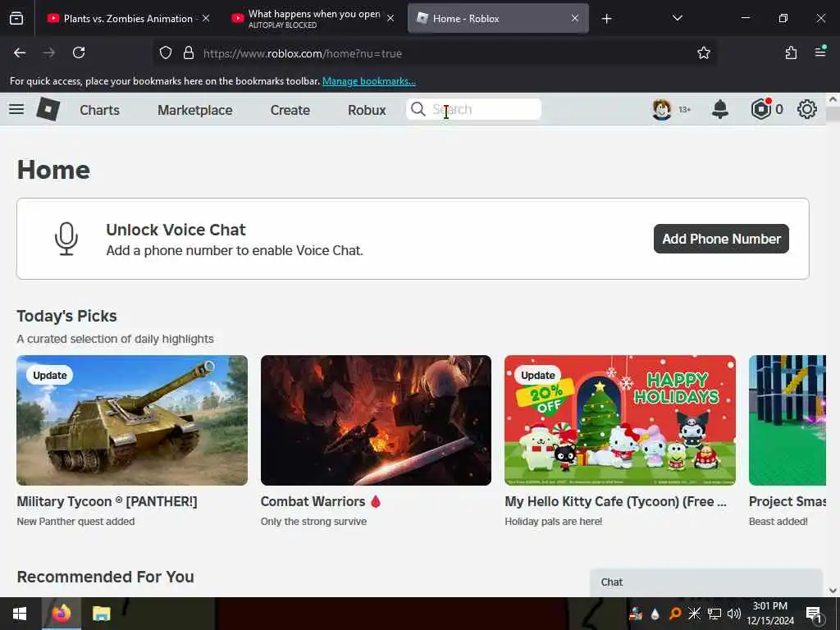Viewport: 840px width, 630px height.
Task: Open the Robux page
Action: point(367,110)
